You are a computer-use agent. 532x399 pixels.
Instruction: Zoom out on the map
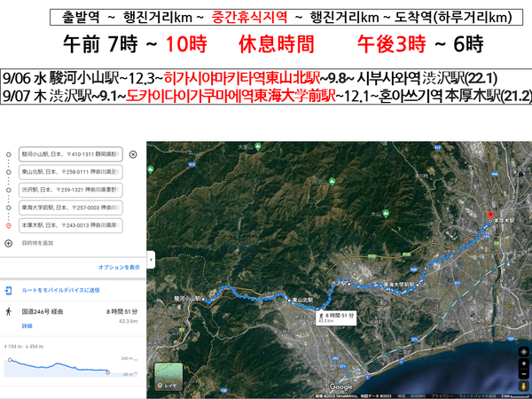(x=522, y=373)
